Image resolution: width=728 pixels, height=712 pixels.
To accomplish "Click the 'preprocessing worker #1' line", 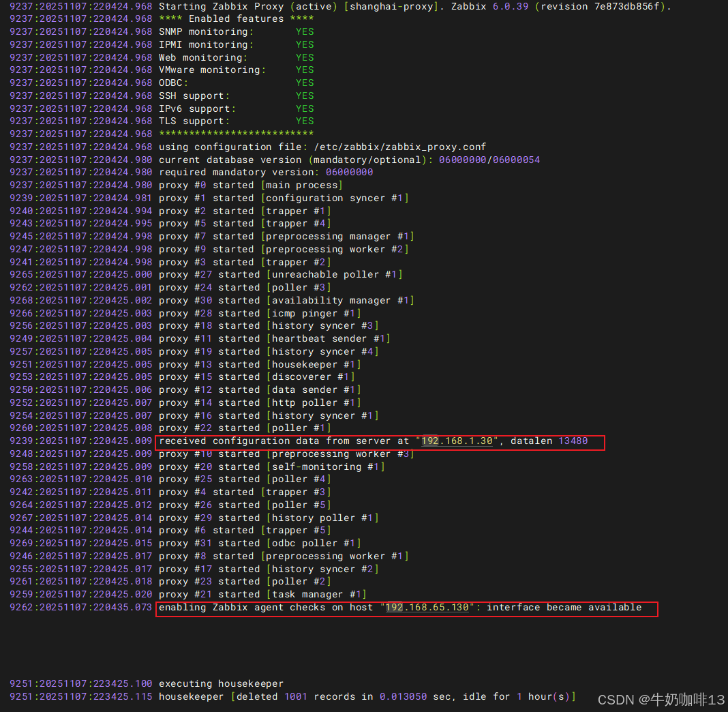I will coord(209,556).
